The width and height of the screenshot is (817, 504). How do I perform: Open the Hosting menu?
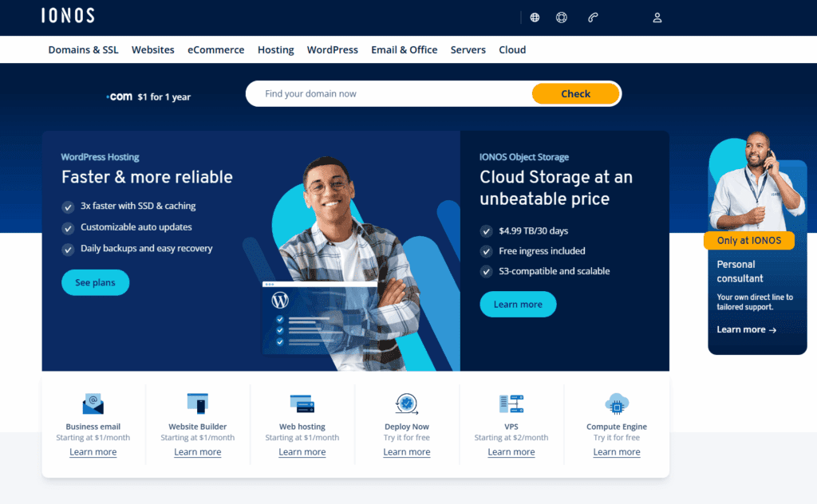275,50
